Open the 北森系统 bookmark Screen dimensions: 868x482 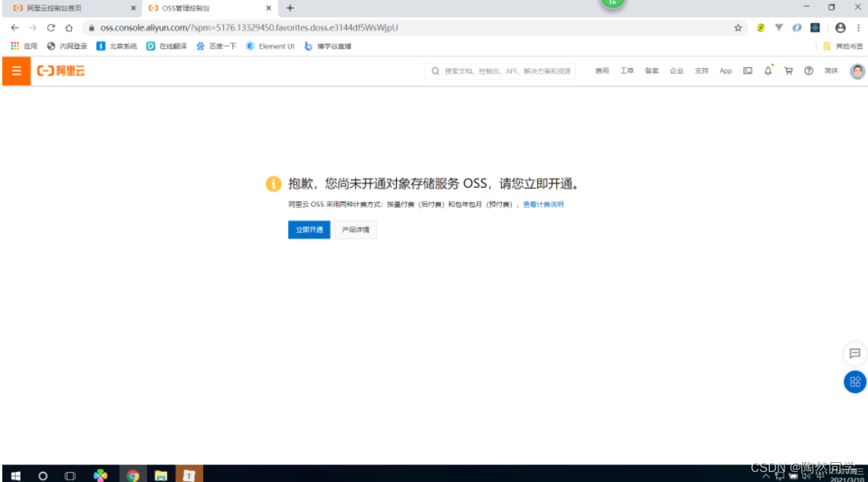click(116, 47)
